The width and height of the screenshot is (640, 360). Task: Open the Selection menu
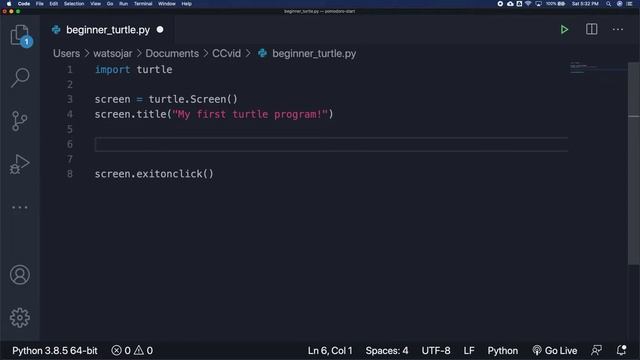[74, 4]
